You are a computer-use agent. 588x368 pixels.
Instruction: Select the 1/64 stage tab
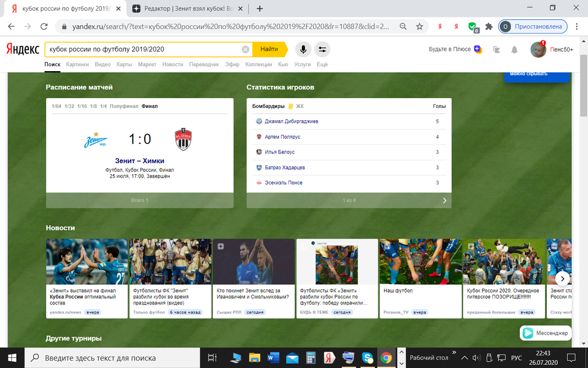click(56, 106)
